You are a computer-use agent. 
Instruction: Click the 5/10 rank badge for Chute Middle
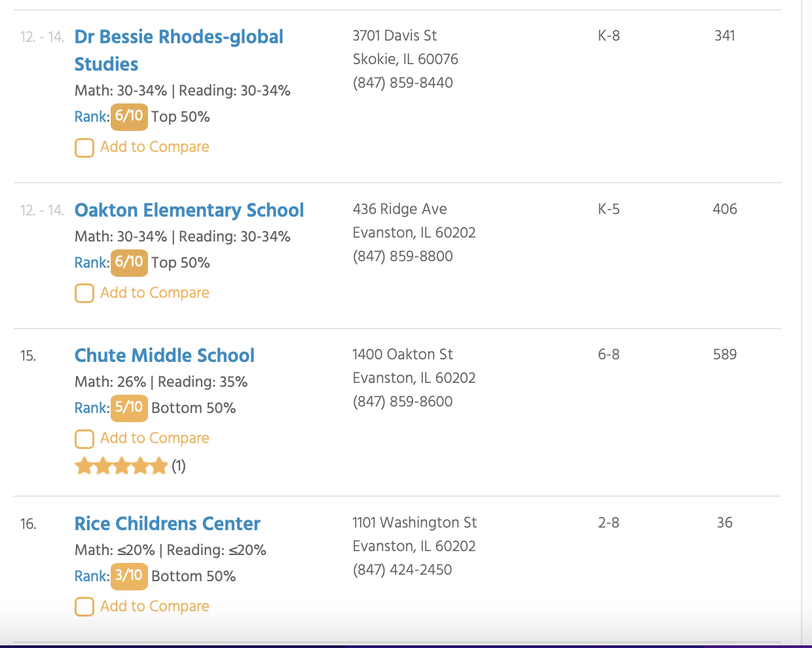(129, 408)
